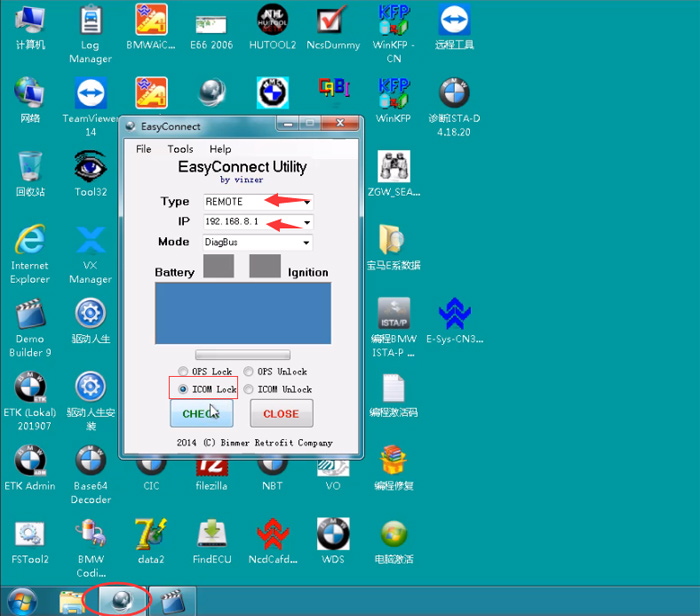The width and height of the screenshot is (700, 616).
Task: Launch HUTOOL2 desktop icon
Action: [272, 27]
